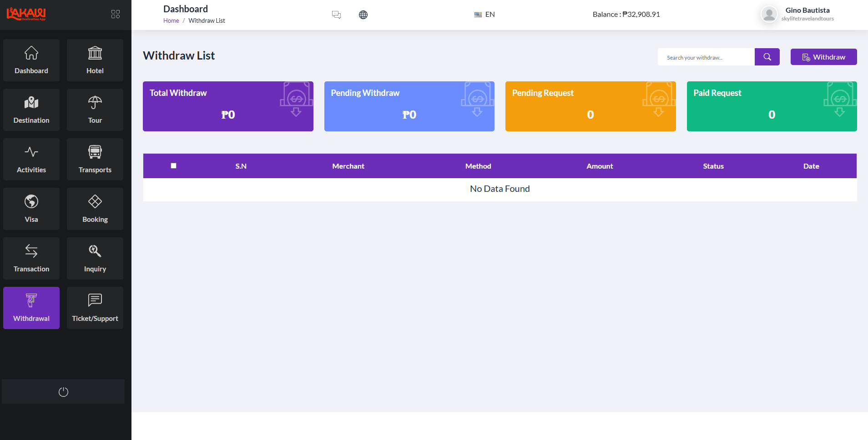This screenshot has height=440, width=868.
Task: Click the Paid Request card
Action: [x=772, y=106]
